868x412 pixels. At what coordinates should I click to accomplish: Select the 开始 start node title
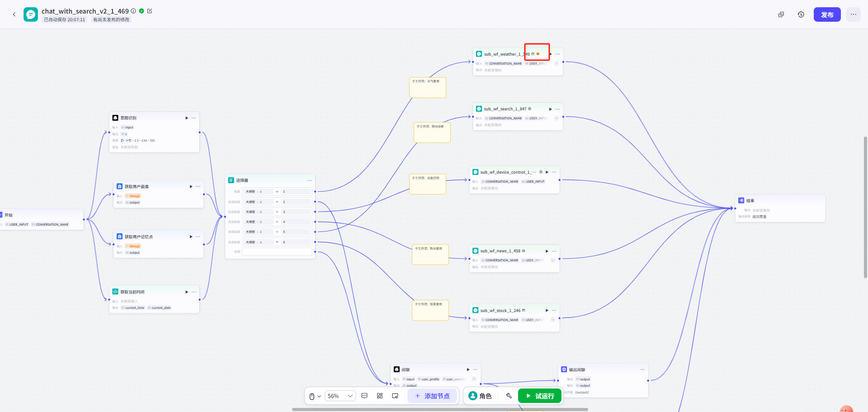pos(9,215)
